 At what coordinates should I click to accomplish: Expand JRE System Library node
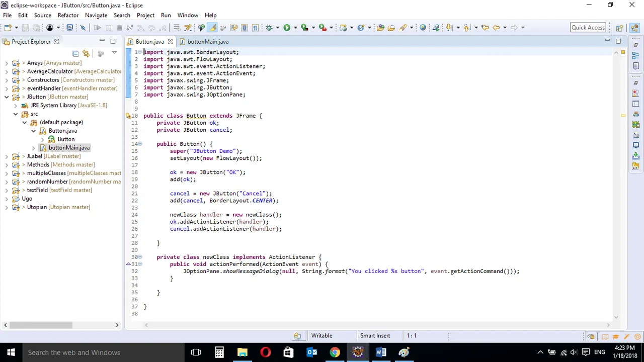16,105
